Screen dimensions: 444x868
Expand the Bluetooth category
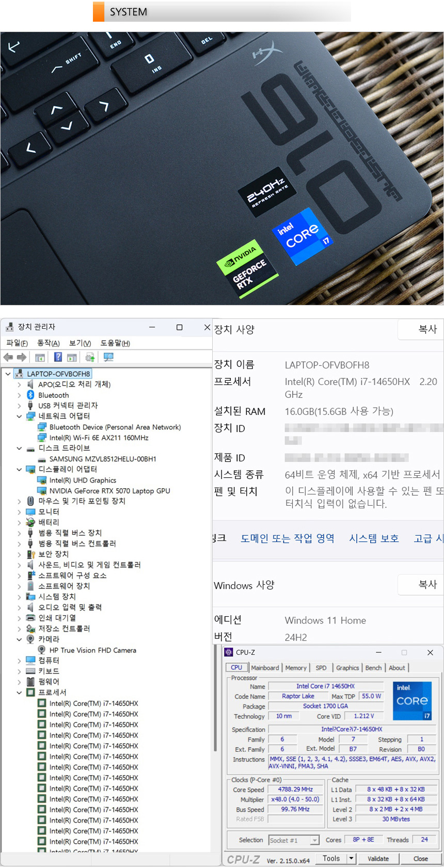(x=19, y=395)
